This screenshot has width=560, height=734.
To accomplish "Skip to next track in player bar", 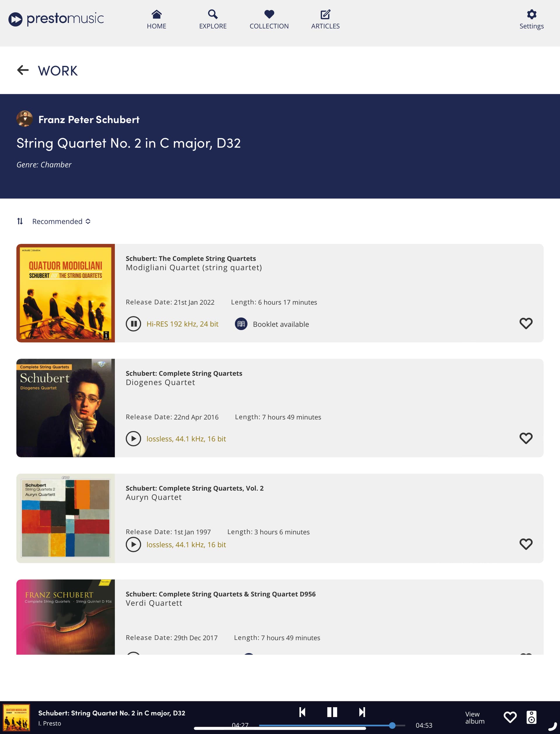I will point(362,712).
